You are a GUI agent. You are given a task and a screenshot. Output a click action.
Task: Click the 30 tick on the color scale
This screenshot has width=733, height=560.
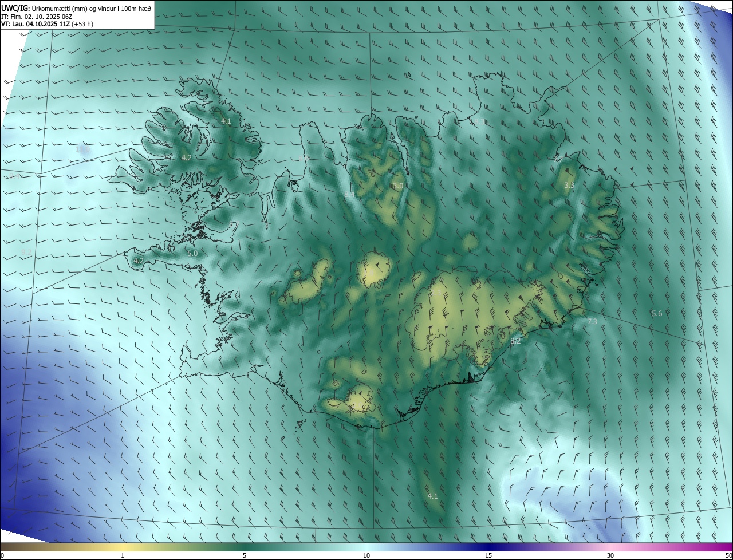click(610, 555)
